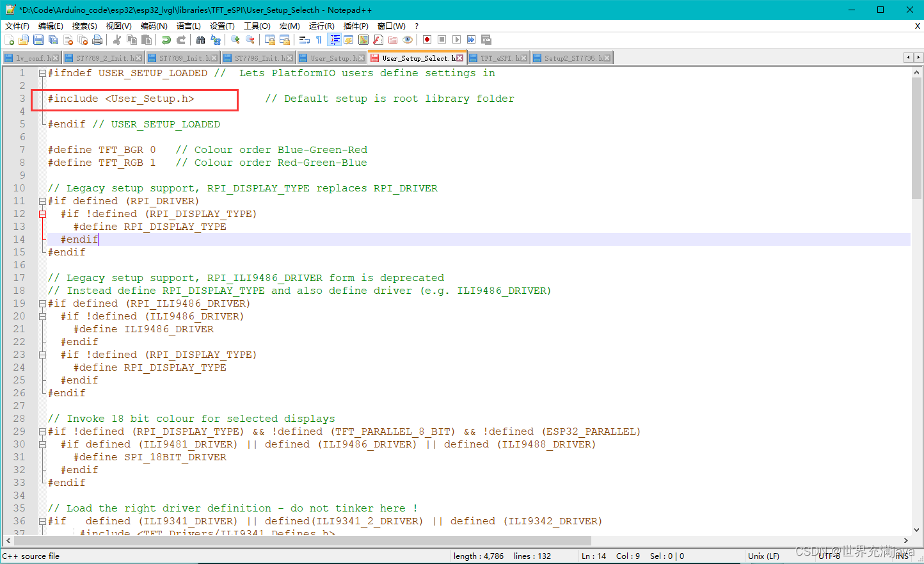
Task: Click the Close All toolbar icon
Action: pyautogui.click(x=83, y=40)
